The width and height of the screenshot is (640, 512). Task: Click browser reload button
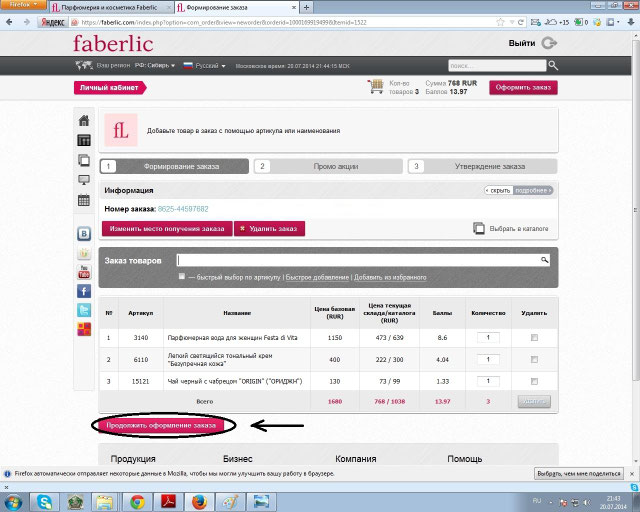click(x=521, y=22)
